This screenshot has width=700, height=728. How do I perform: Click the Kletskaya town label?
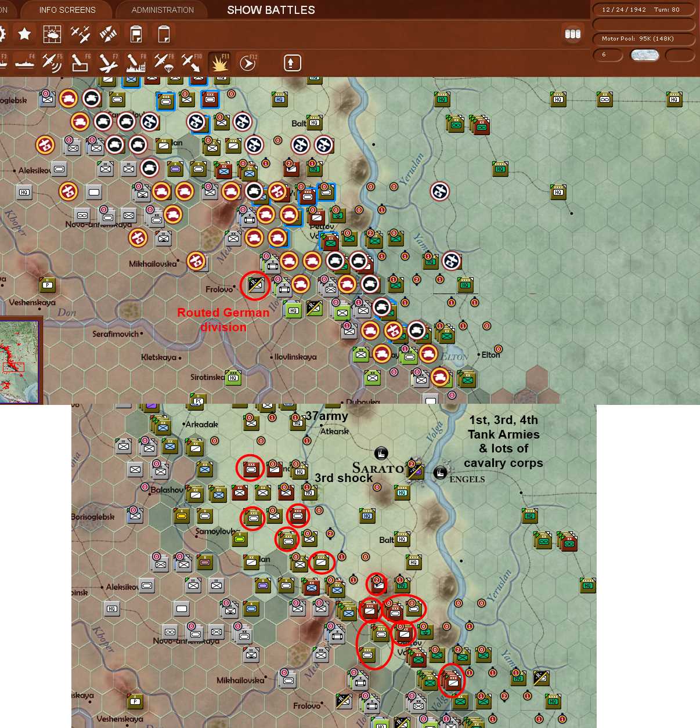[158, 357]
